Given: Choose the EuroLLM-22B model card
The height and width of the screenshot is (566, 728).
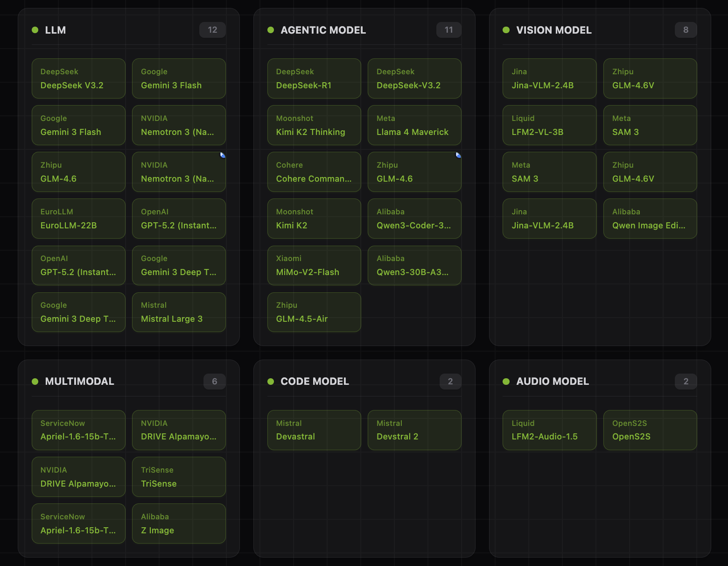Looking at the screenshot, I should pyautogui.click(x=78, y=219).
